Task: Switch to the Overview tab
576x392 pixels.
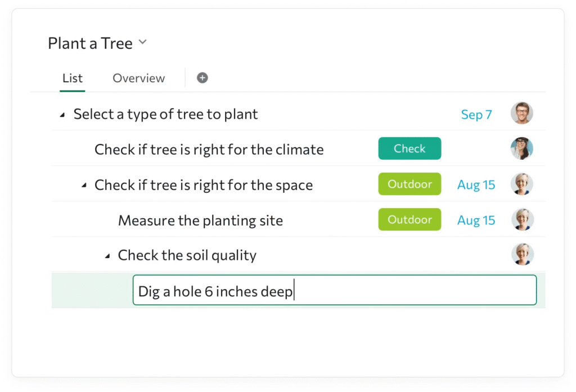Action: (138, 78)
